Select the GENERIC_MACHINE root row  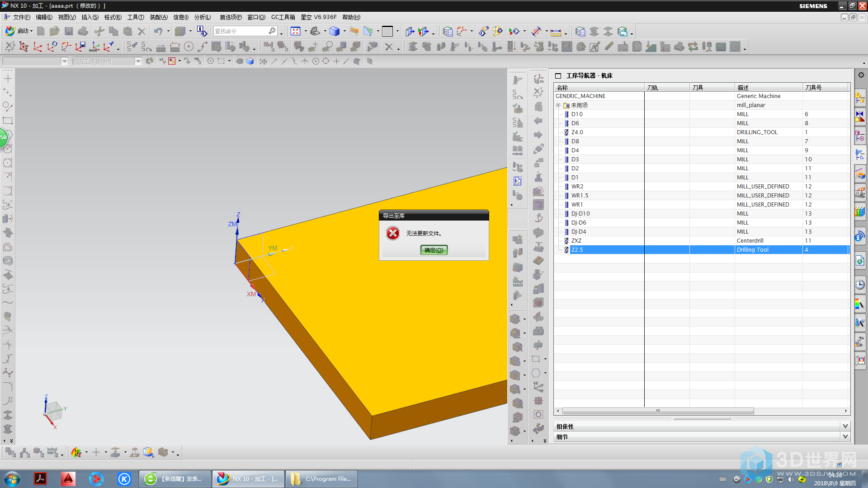tap(702, 96)
